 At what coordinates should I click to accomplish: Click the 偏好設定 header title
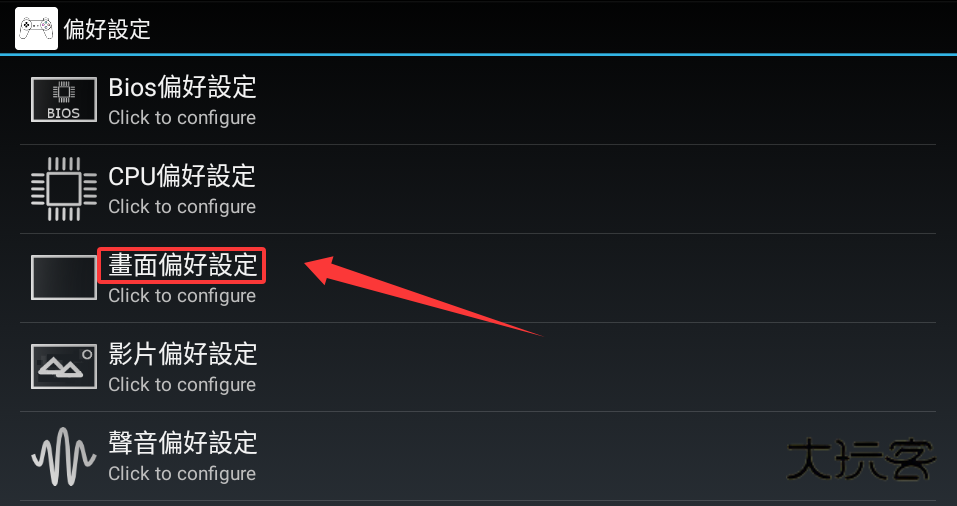107,29
